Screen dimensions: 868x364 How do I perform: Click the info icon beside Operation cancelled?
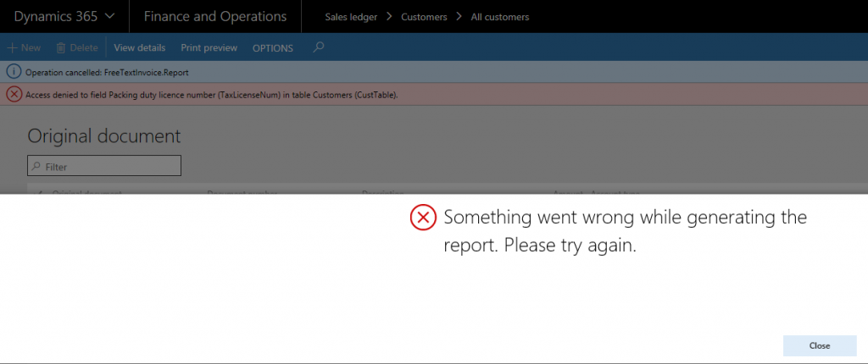tap(14, 72)
